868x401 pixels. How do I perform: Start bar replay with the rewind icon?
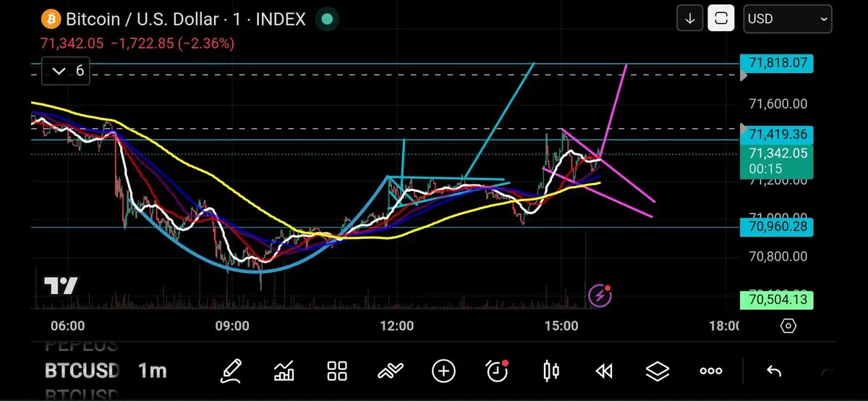point(604,371)
